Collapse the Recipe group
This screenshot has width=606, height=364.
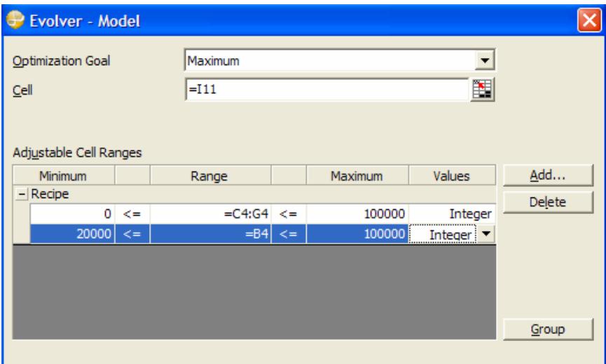point(22,194)
